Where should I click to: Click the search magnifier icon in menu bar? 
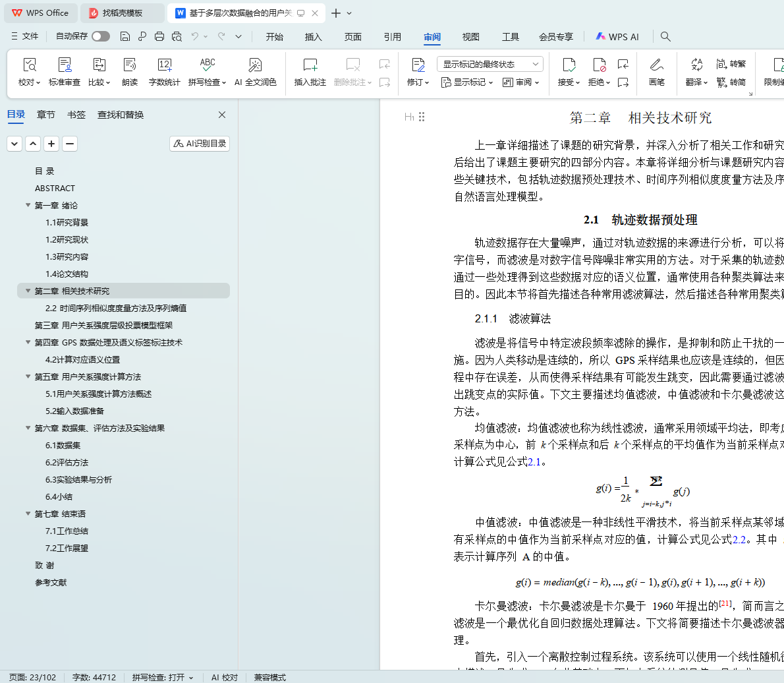665,37
